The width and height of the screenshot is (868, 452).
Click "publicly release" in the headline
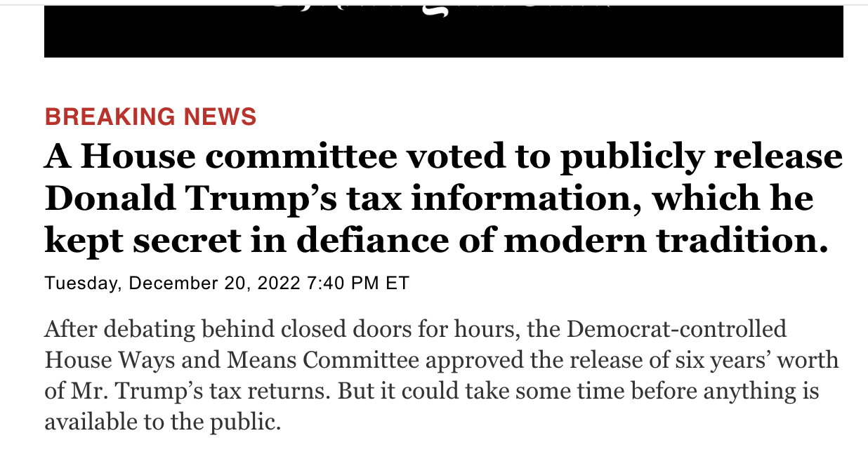[701, 157]
